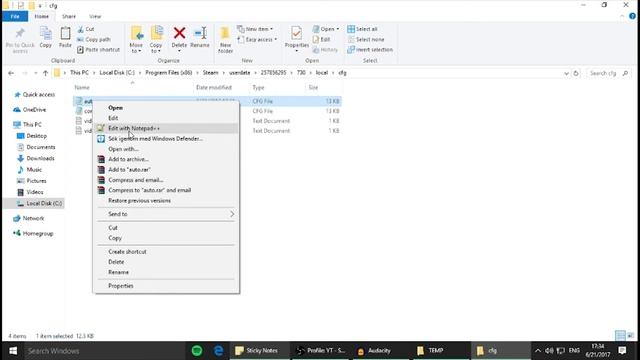The image size is (640, 360).
Task: Expand the address bar history dropdown
Action: click(566, 73)
